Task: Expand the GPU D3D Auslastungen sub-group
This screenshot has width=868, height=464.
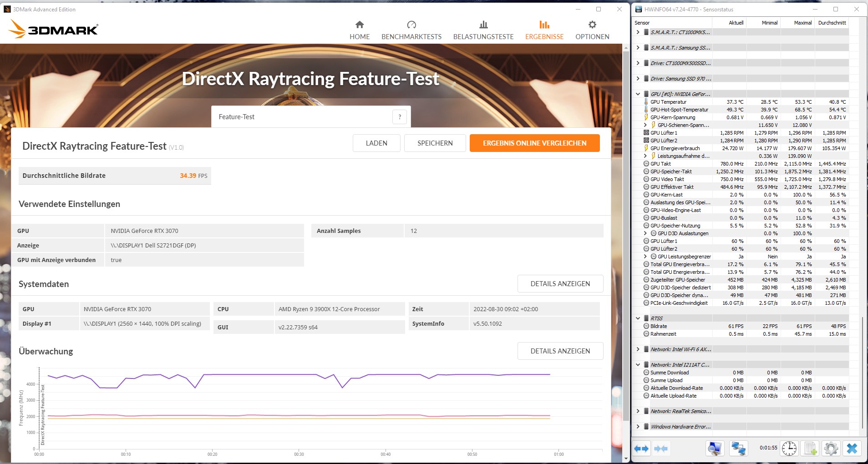Action: (x=645, y=233)
